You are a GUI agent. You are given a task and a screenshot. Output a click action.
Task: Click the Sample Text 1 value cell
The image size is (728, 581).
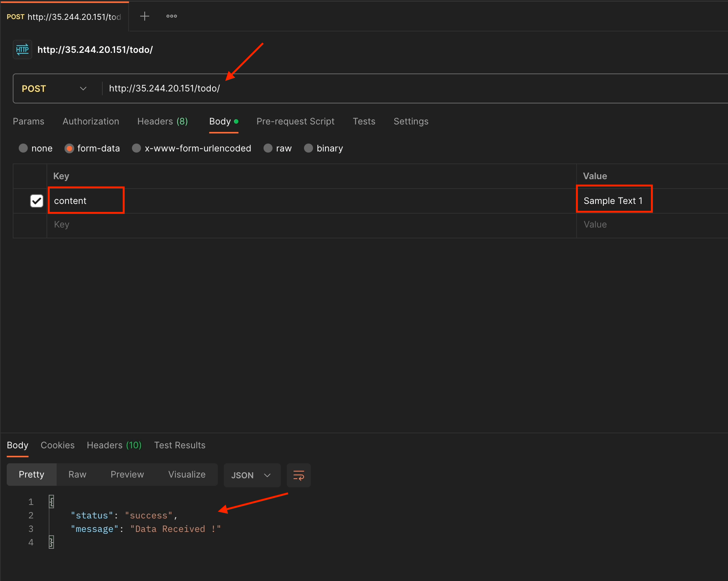coord(613,201)
